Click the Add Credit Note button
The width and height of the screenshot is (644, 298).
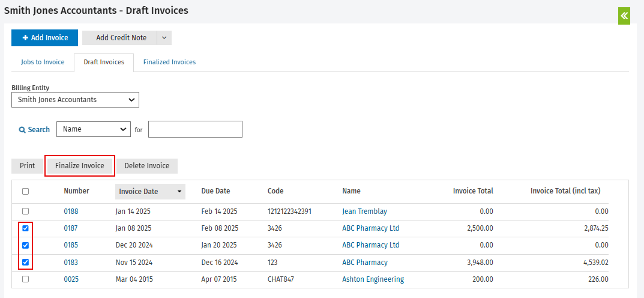tap(120, 38)
